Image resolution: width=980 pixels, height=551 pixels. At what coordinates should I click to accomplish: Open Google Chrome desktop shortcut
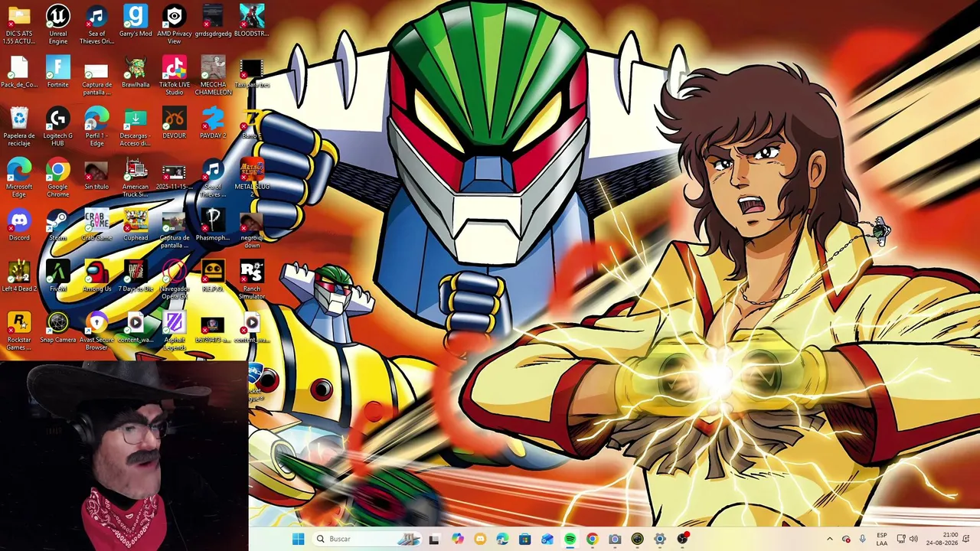coord(57,178)
